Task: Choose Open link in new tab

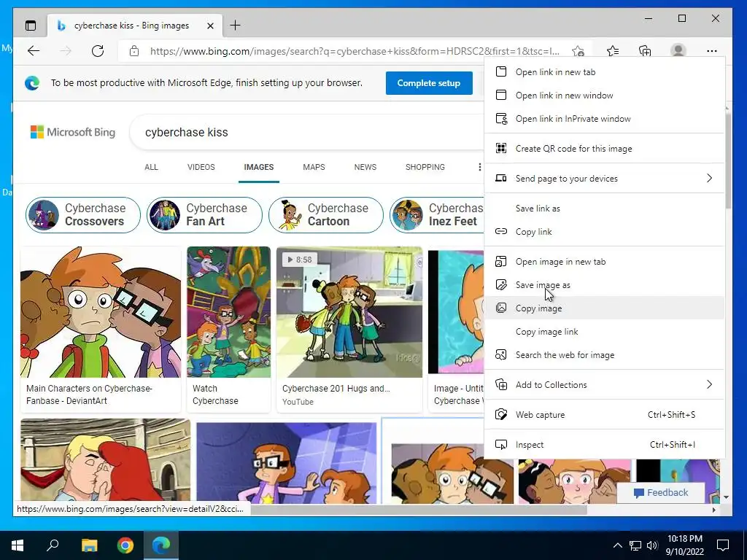Action: point(604,72)
